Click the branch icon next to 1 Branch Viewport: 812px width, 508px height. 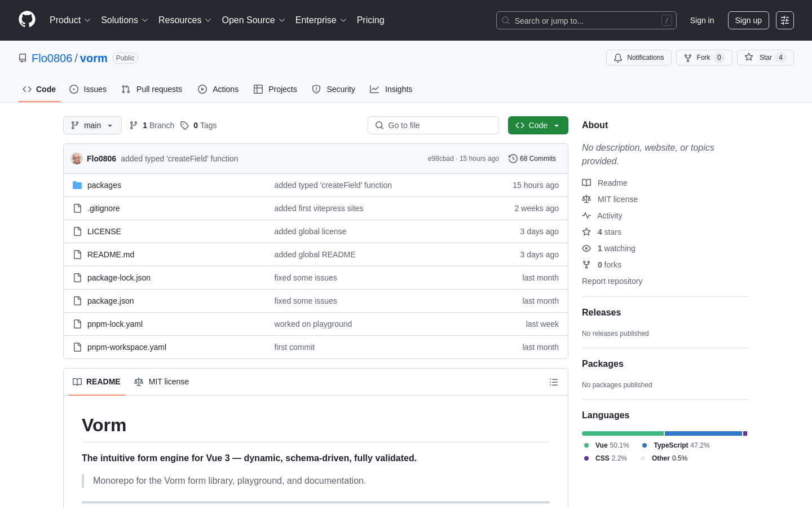click(134, 125)
